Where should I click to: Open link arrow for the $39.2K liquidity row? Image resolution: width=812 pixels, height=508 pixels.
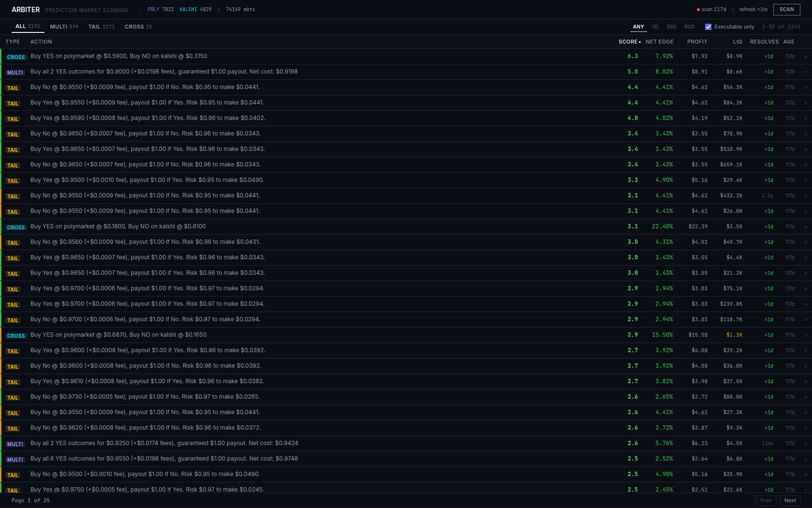[805, 351]
